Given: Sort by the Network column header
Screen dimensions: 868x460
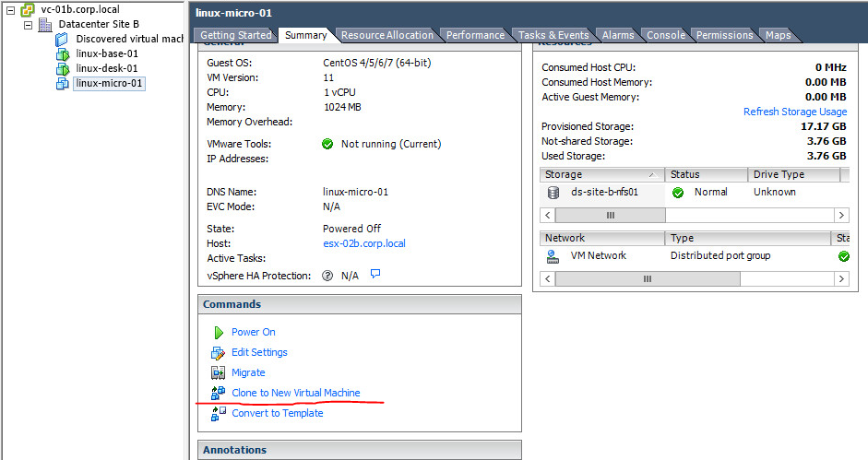Looking at the screenshot, I should coord(601,238).
